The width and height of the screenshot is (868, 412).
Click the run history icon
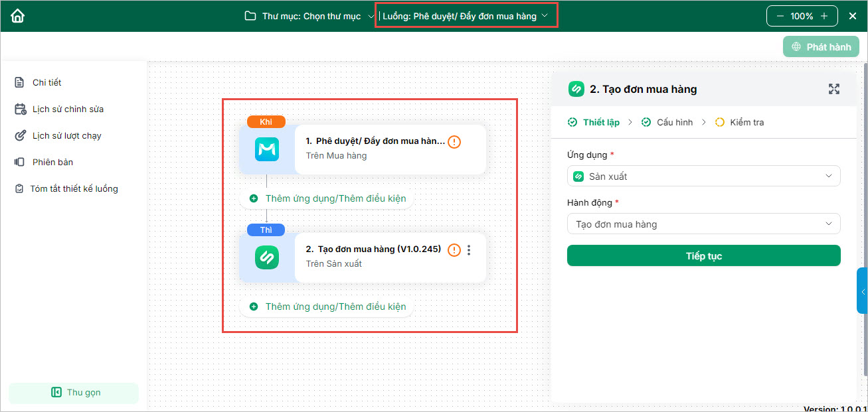[x=20, y=135]
